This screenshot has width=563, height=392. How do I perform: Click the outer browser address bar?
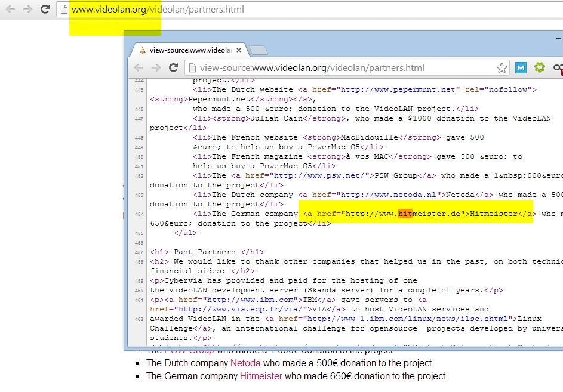309,10
